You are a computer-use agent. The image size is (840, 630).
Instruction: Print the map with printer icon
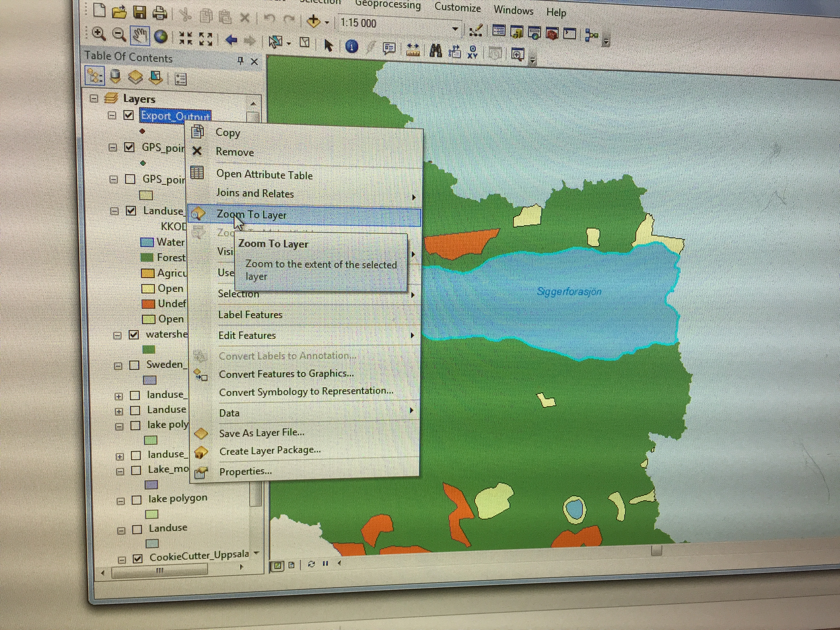click(160, 14)
